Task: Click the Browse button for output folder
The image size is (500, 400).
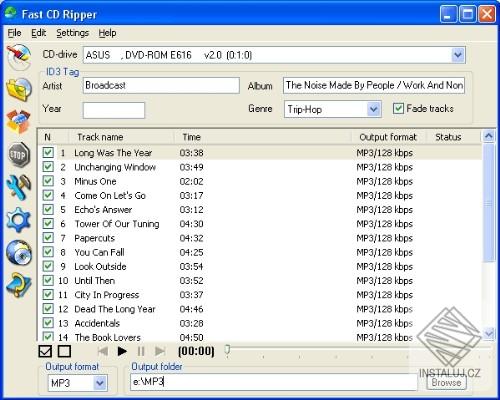Action: pos(446,382)
